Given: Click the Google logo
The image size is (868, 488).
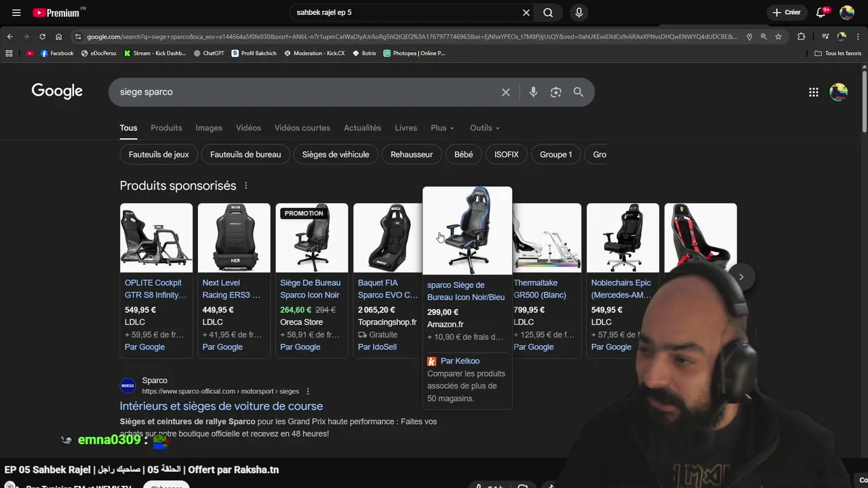Looking at the screenshot, I should [x=57, y=91].
